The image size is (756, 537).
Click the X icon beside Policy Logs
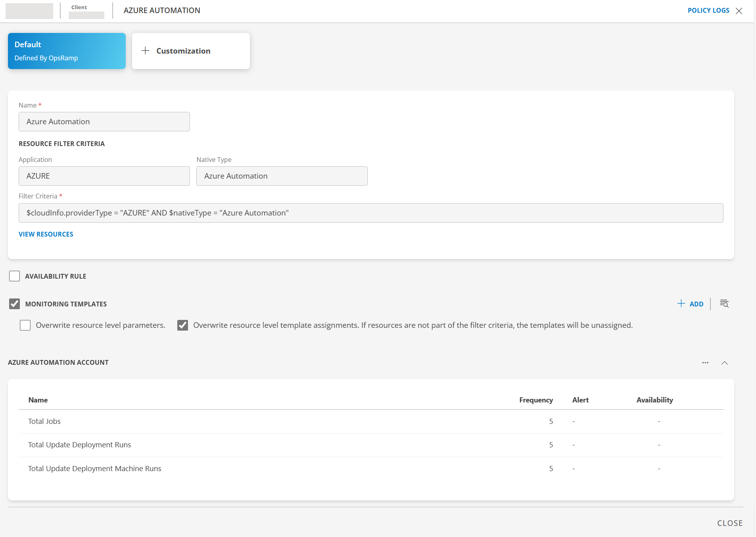point(739,11)
